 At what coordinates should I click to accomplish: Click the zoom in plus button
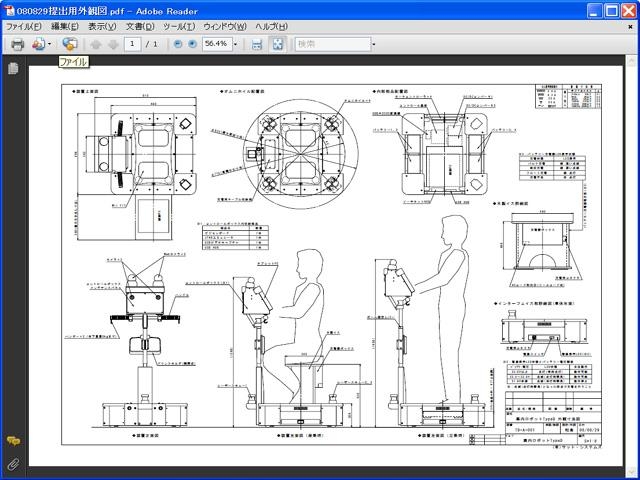tap(192, 44)
